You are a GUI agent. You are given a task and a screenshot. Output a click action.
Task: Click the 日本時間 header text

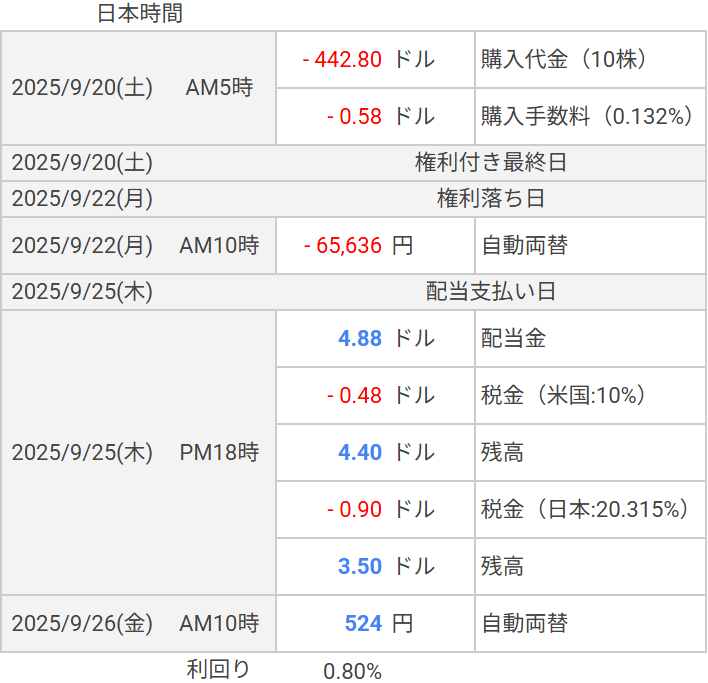point(140,14)
